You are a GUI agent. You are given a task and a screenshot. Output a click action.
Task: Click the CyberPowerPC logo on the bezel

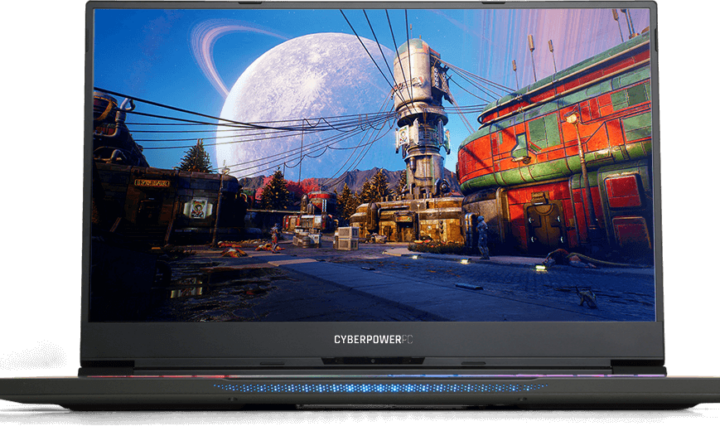(372, 339)
